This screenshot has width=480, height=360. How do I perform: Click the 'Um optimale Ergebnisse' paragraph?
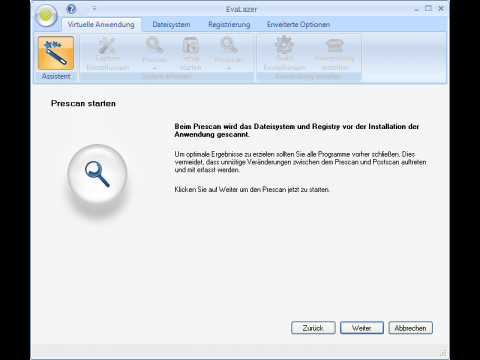300,162
